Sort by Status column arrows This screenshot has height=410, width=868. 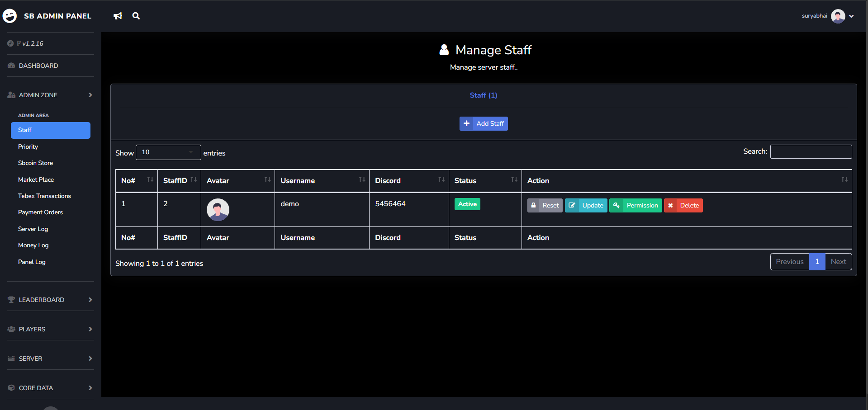click(x=514, y=179)
